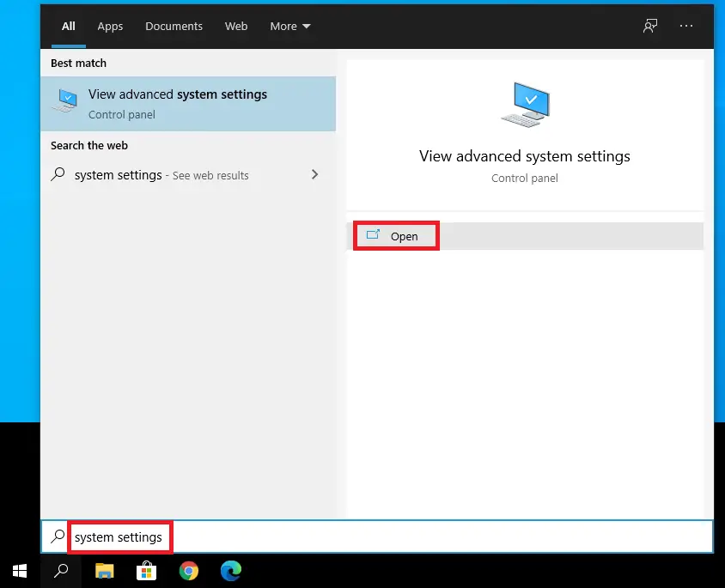The width and height of the screenshot is (725, 588).
Task: Open Google Chrome from the taskbar
Action: pos(189,571)
